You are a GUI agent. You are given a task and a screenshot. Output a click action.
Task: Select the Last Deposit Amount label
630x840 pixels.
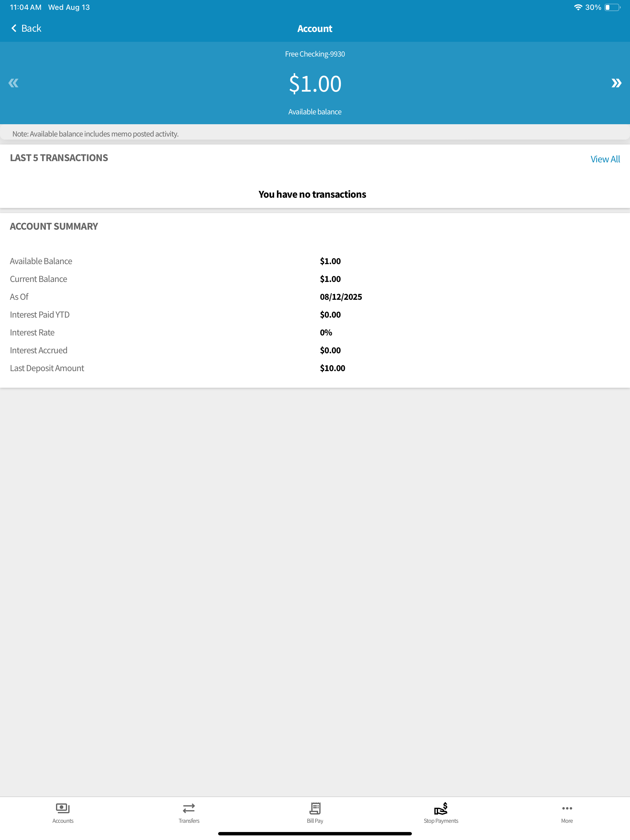(x=47, y=368)
